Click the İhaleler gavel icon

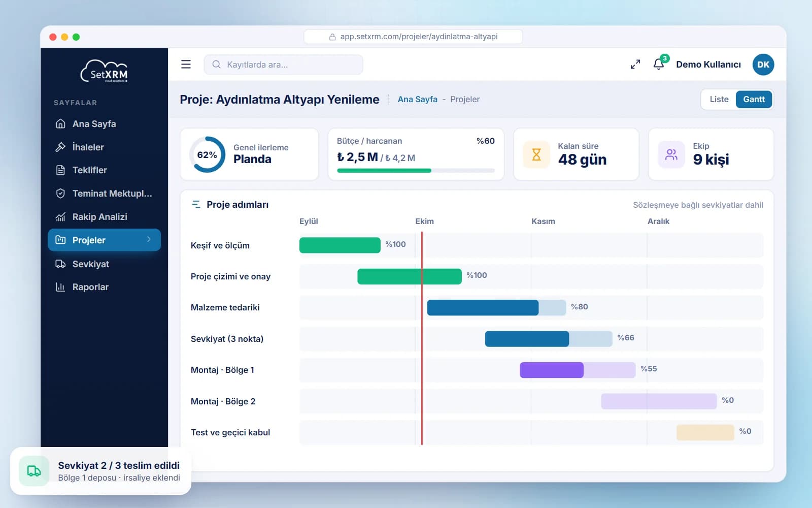[x=60, y=147]
